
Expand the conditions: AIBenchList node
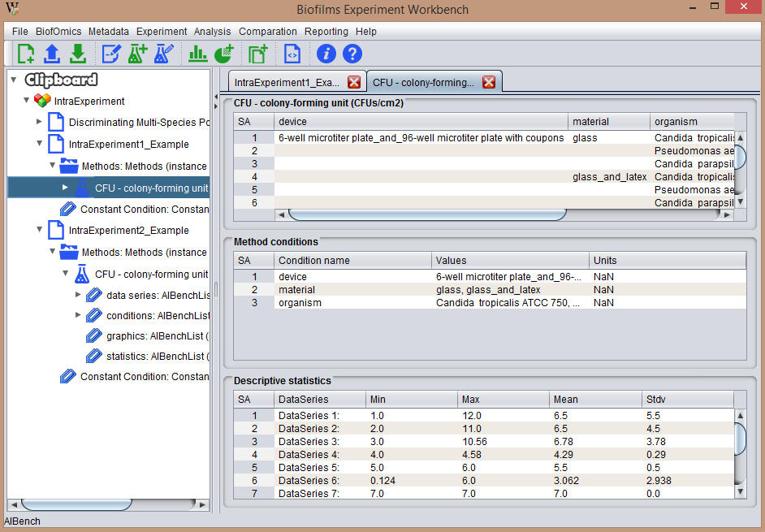click(x=78, y=315)
